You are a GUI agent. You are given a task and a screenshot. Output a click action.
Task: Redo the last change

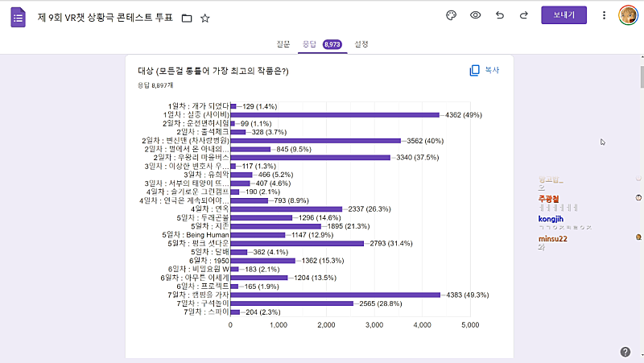click(524, 15)
